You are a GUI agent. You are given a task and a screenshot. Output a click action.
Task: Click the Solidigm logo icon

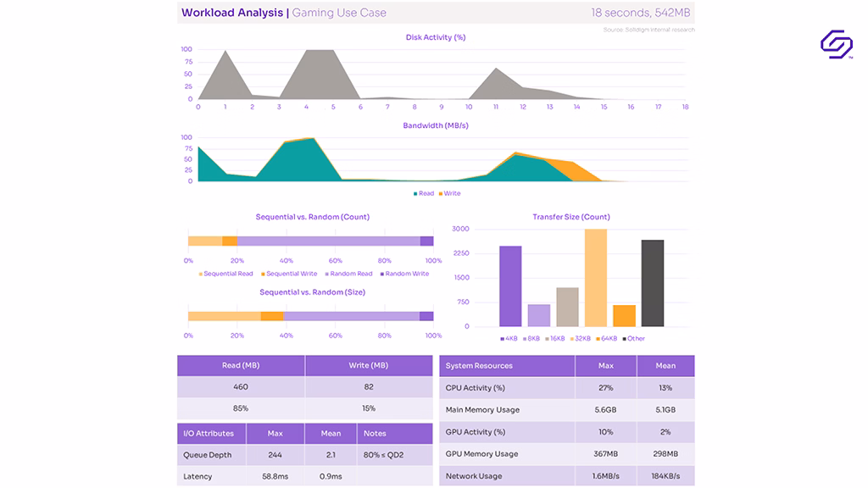pyautogui.click(x=837, y=44)
